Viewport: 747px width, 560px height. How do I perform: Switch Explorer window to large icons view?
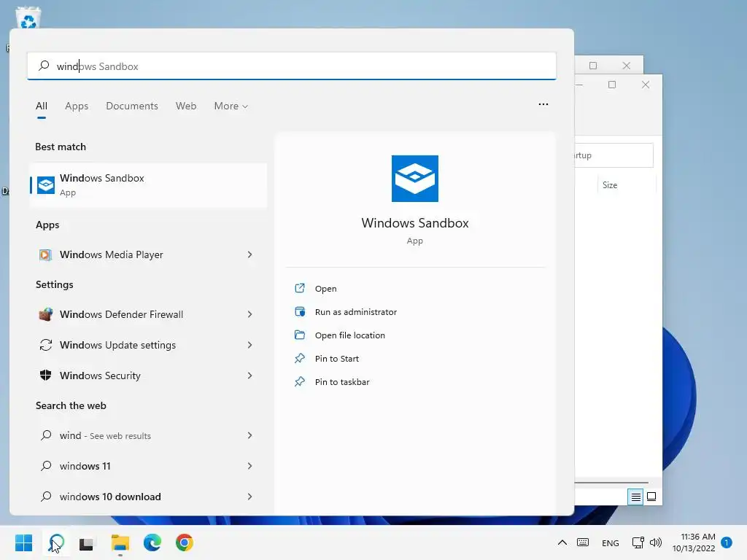(x=651, y=497)
